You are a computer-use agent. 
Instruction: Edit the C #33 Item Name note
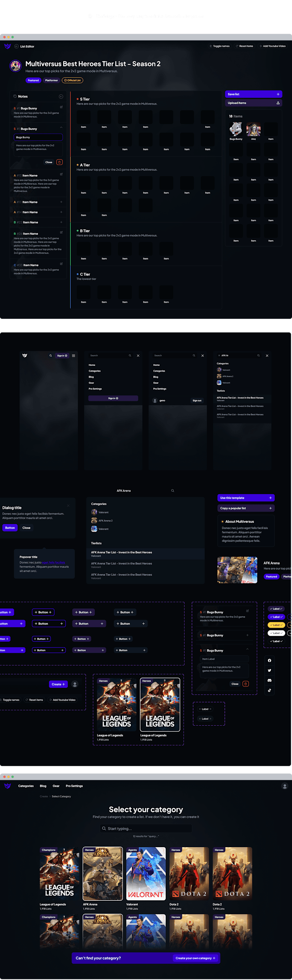(x=61, y=264)
